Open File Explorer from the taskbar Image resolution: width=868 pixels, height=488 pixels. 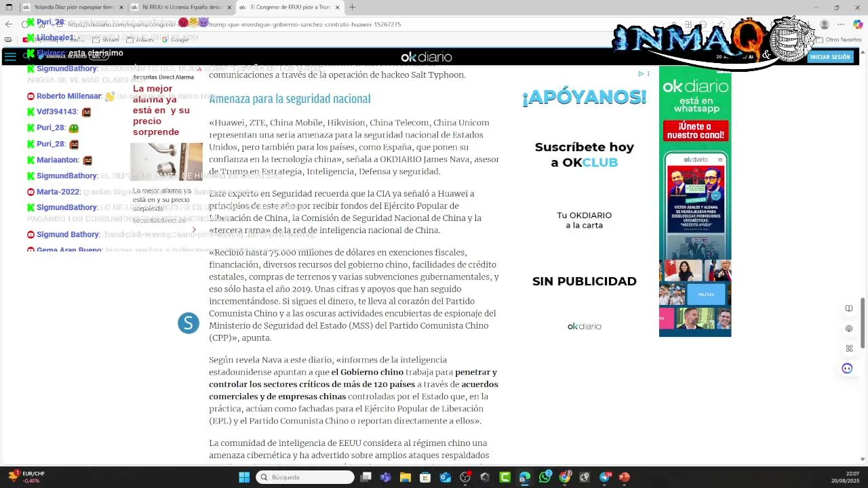tap(406, 477)
